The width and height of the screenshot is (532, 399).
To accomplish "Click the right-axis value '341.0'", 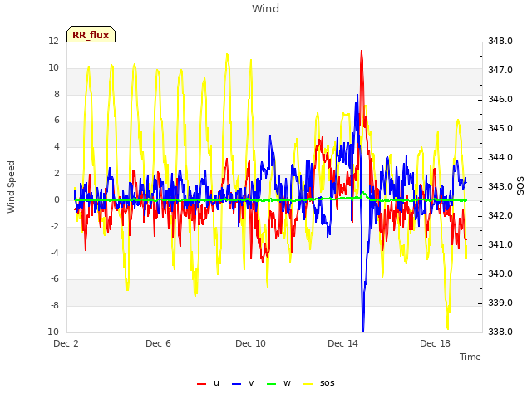I will (500, 244).
